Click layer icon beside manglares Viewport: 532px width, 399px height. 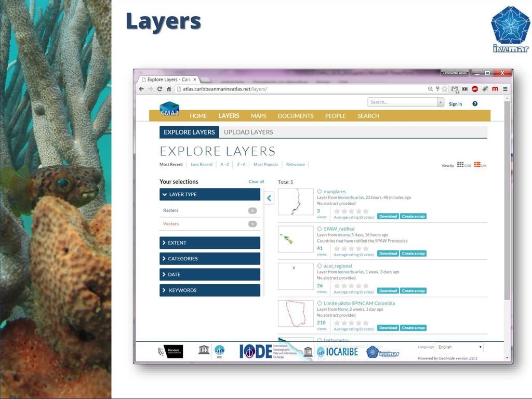(x=320, y=192)
